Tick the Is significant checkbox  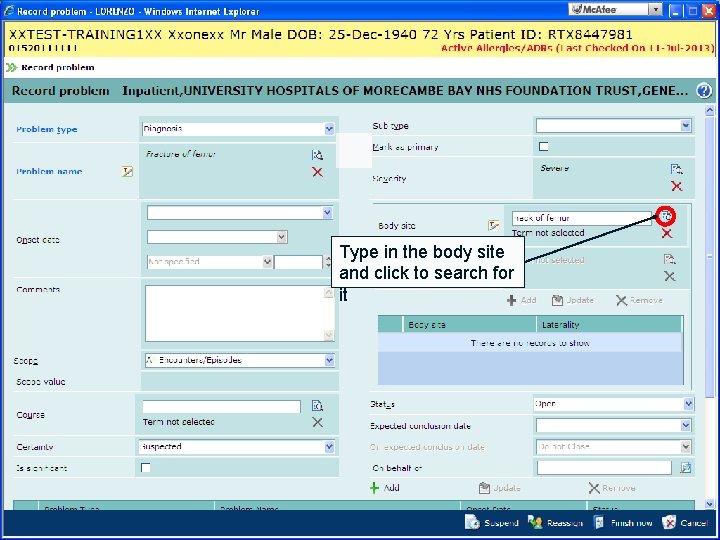[146, 467]
